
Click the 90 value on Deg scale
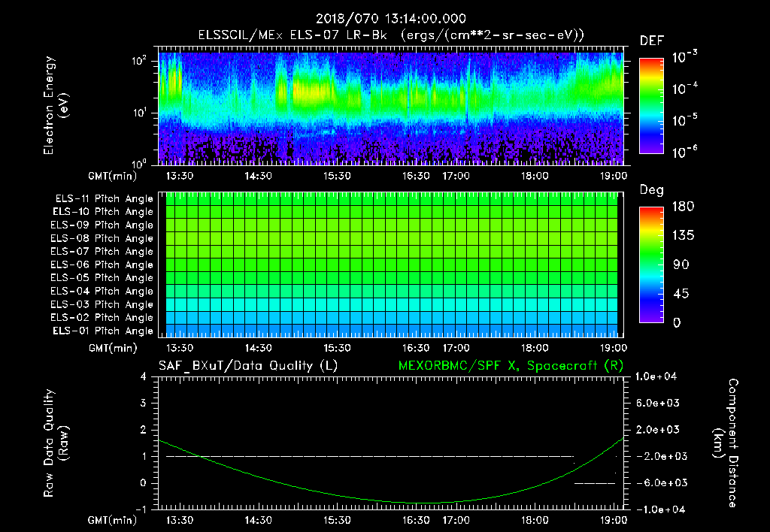pos(681,265)
